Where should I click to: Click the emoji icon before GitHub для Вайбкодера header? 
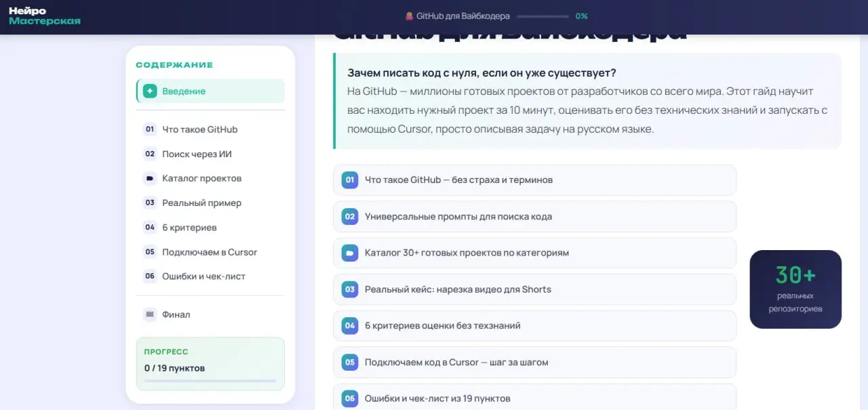[409, 16]
